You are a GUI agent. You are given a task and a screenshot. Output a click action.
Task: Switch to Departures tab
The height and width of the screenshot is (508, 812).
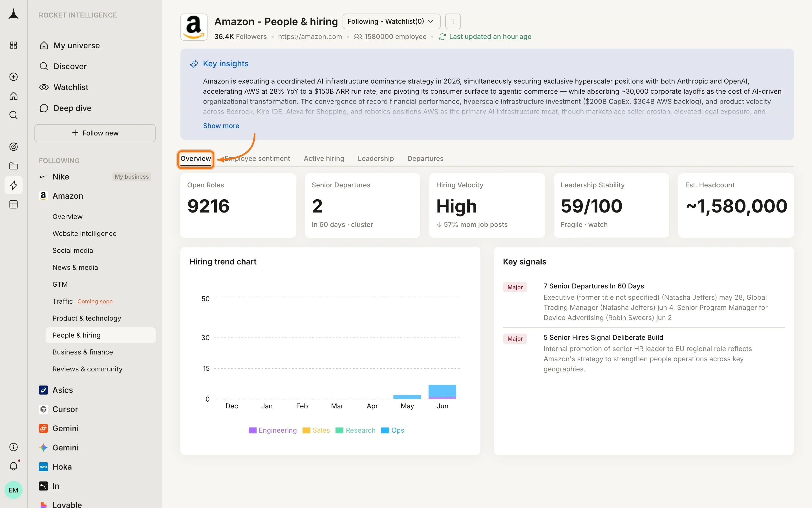(425, 159)
